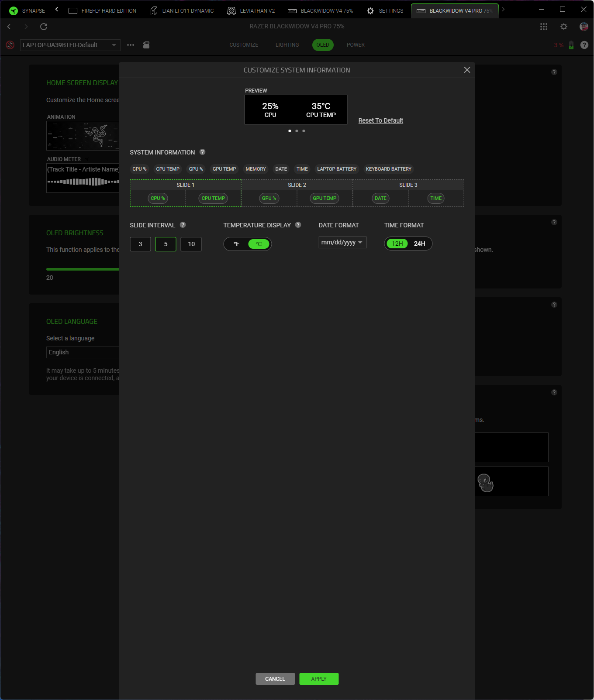Close the Customize System Information dialog
This screenshot has height=700, width=594.
point(467,70)
